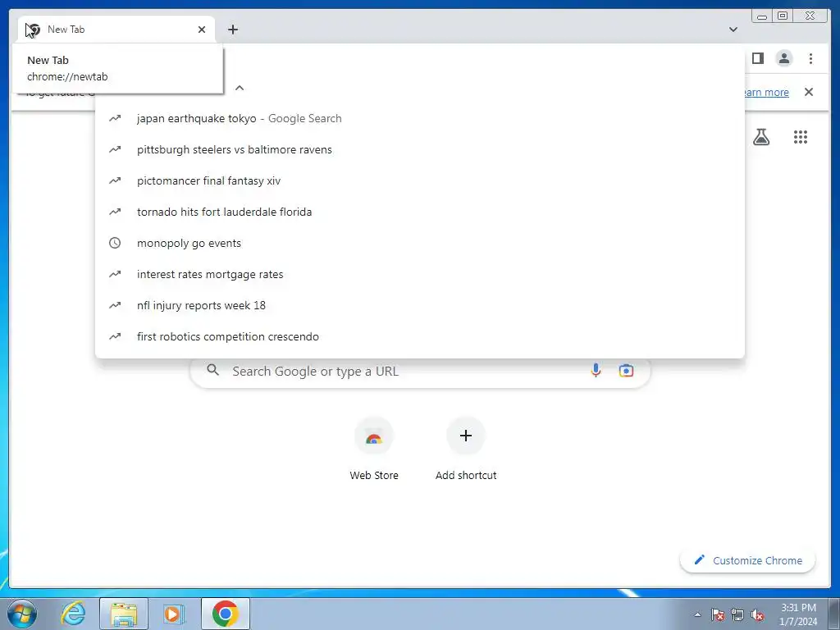This screenshot has width=840, height=630.
Task: Search by image with camera icon
Action: (626, 370)
